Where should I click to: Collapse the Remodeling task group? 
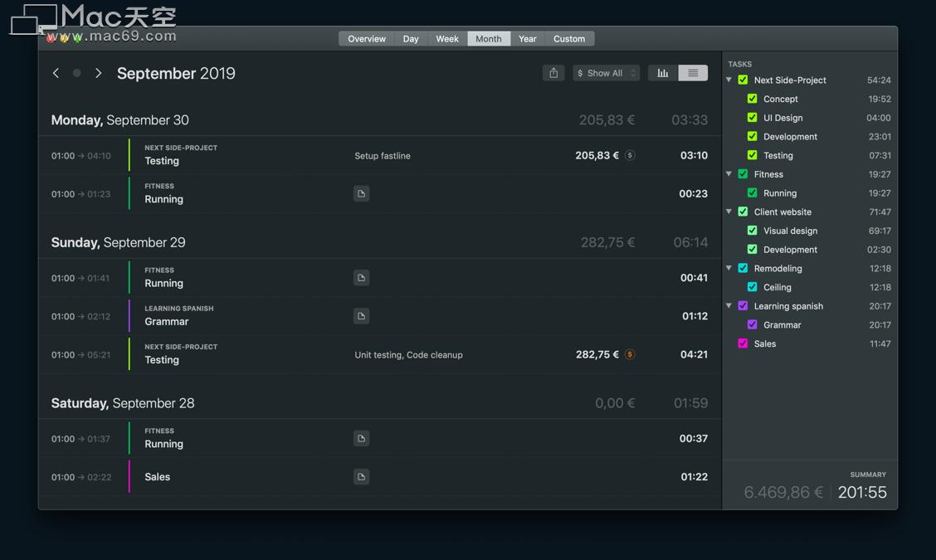click(729, 268)
